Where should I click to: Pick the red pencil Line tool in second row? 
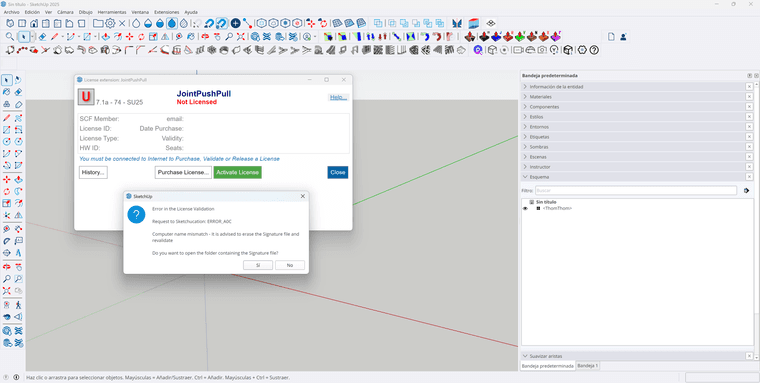point(54,37)
